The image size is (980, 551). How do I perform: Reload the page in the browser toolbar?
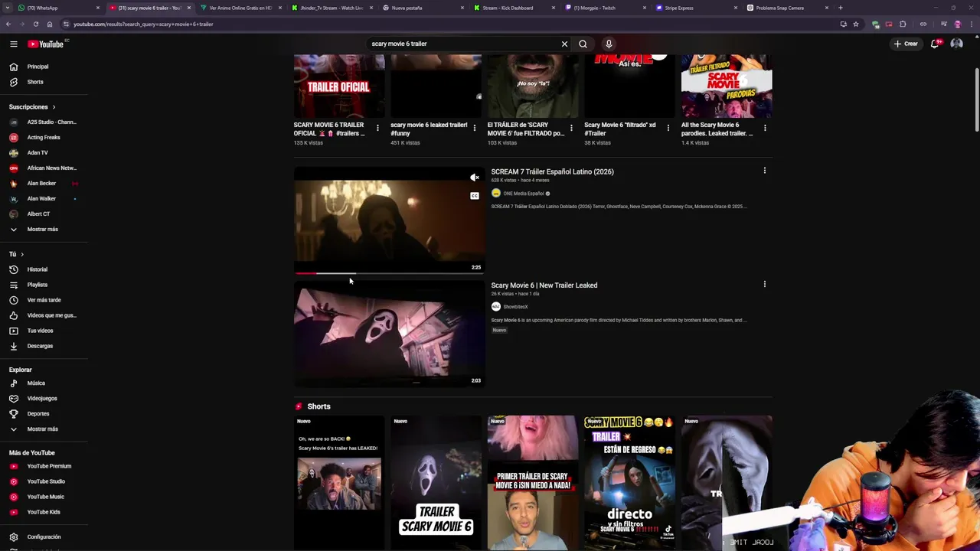[x=35, y=24]
